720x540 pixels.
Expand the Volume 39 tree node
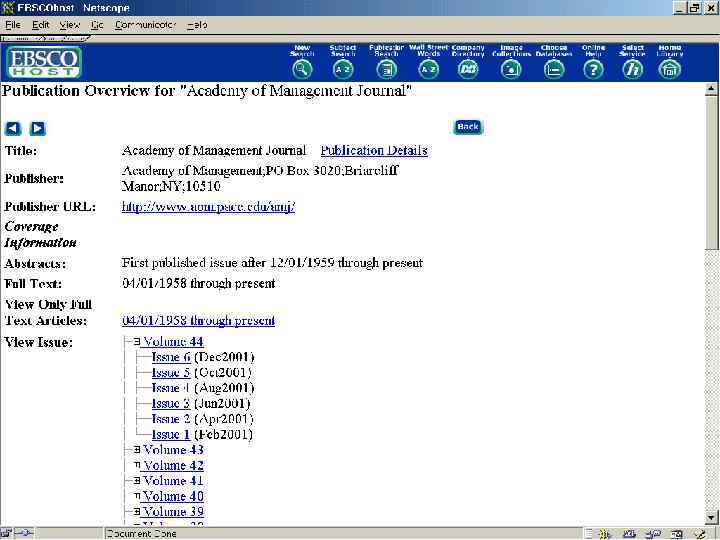pos(136,512)
